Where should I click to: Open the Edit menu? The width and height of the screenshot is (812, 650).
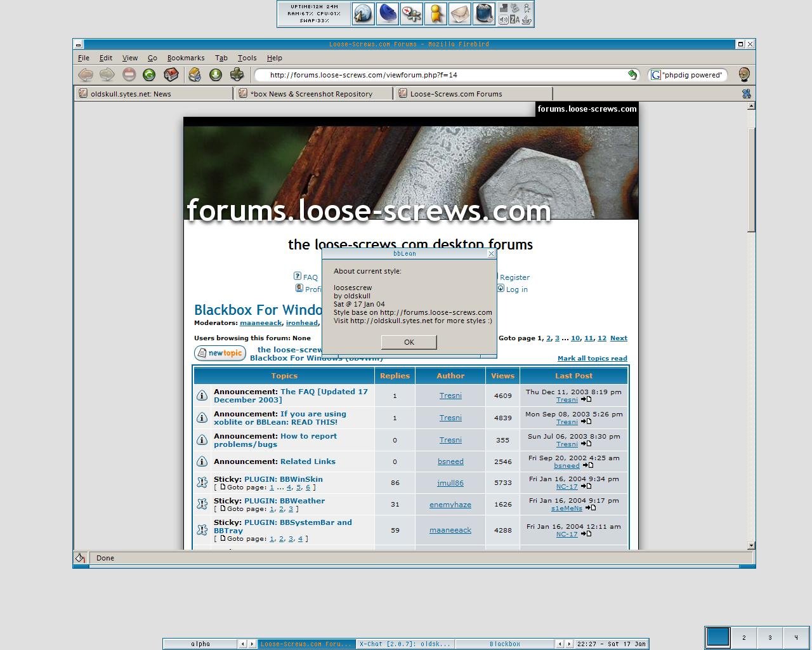(x=106, y=58)
